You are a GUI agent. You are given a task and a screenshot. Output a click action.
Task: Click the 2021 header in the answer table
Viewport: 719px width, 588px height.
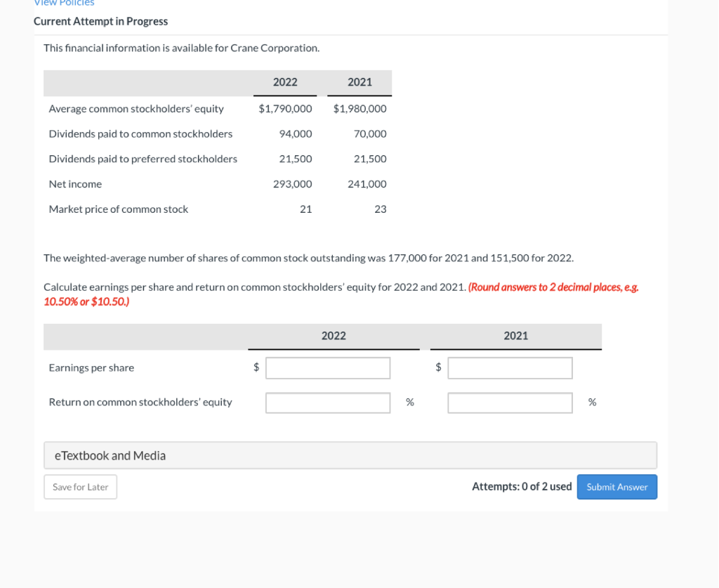(515, 335)
